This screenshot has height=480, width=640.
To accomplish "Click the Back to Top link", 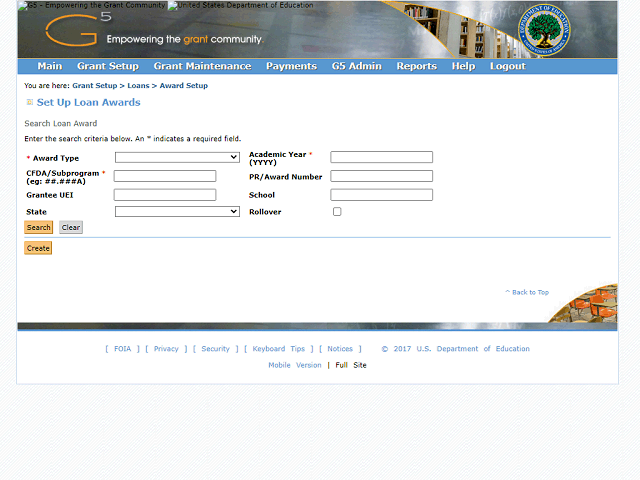I will tap(527, 292).
